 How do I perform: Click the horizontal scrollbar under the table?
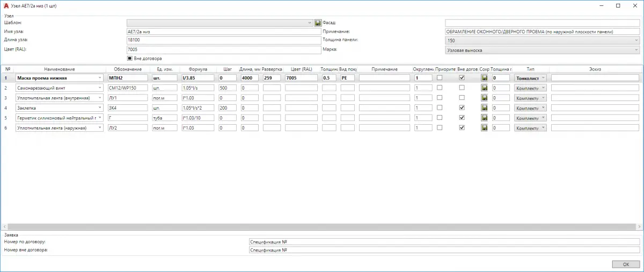321,227
